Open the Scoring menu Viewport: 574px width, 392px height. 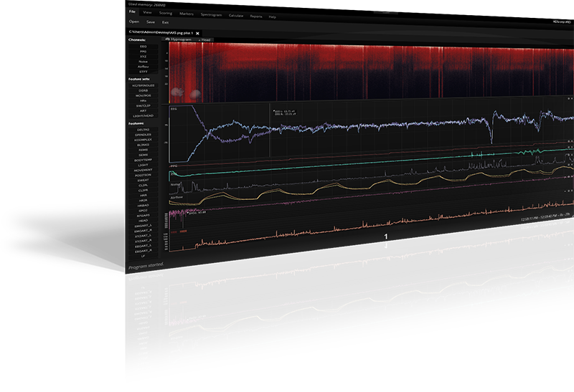tap(166, 14)
